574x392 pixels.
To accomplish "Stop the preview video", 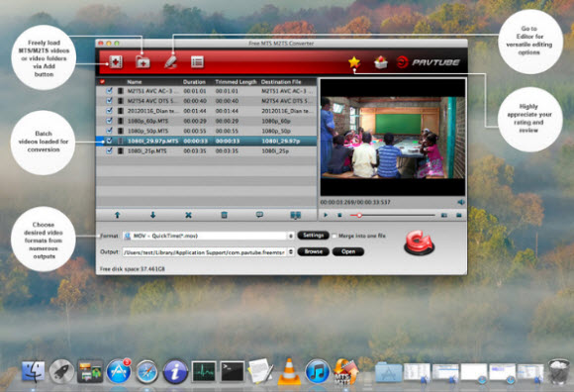I will click(339, 215).
